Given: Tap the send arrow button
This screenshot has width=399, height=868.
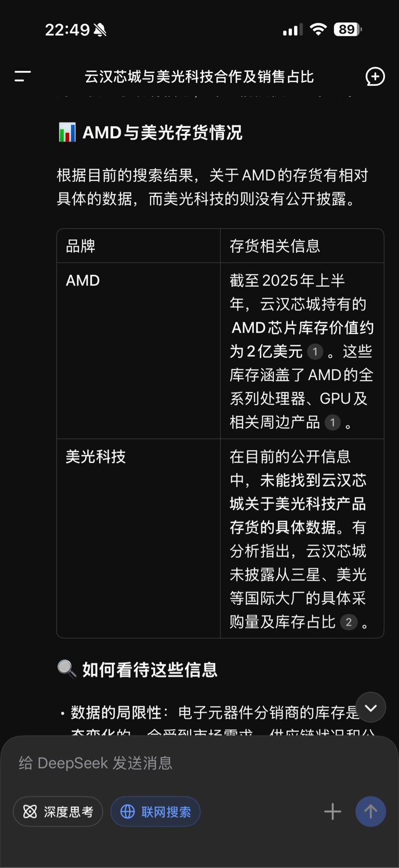Looking at the screenshot, I should 370,811.
